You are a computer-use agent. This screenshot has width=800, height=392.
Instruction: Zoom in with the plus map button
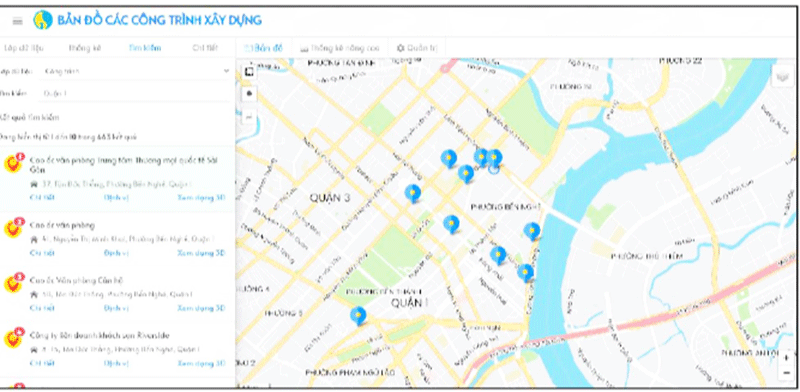[x=786, y=358]
